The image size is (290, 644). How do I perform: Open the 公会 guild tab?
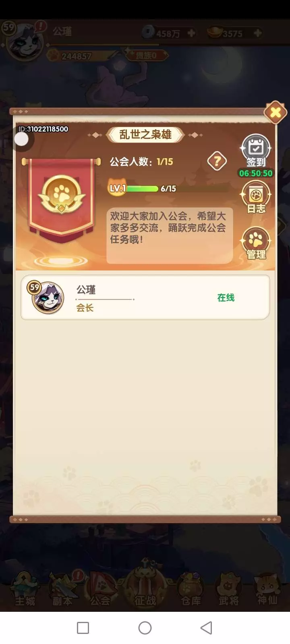[x=100, y=590]
